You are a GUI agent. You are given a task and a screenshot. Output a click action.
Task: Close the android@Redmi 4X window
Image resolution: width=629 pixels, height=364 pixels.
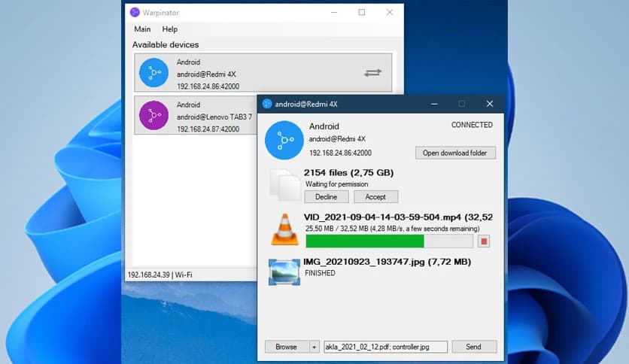tap(490, 104)
